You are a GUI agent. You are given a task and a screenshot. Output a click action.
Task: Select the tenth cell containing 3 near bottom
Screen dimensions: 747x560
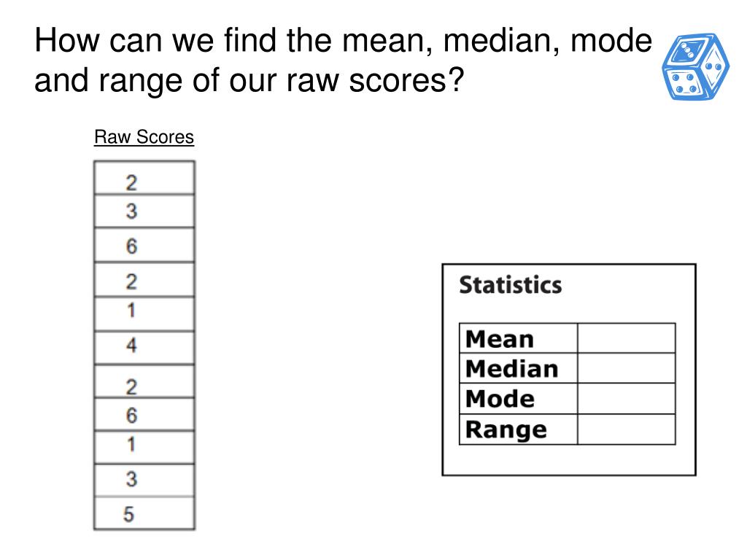(144, 480)
